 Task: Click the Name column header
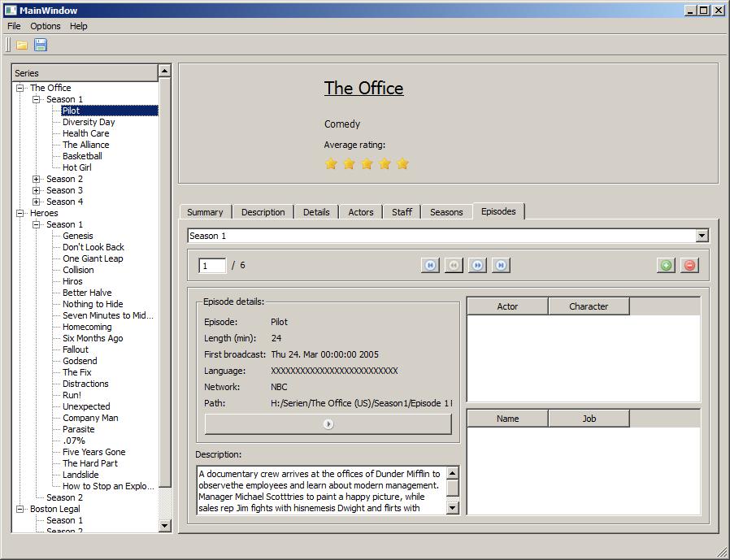[507, 419]
